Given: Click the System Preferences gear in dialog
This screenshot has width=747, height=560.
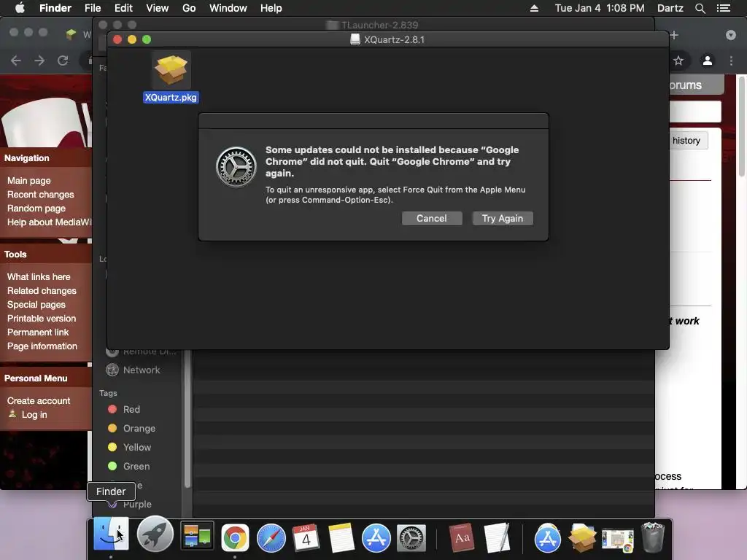Looking at the screenshot, I should (236, 167).
